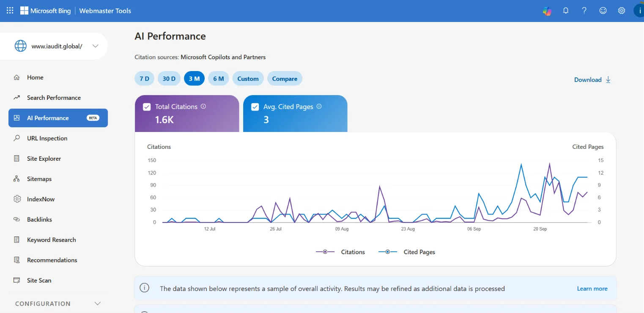Click the URL Inspection magnifier icon
Image resolution: width=644 pixels, height=313 pixels.
click(16, 138)
